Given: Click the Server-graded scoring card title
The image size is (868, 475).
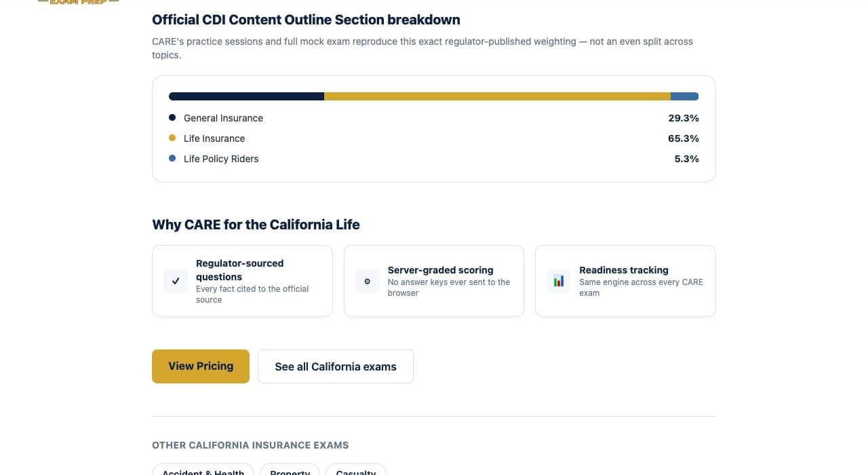Looking at the screenshot, I should tap(441, 270).
